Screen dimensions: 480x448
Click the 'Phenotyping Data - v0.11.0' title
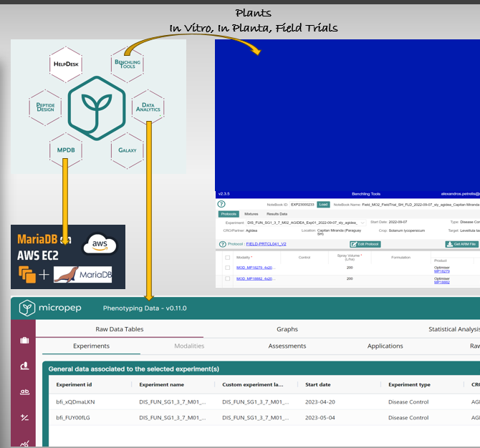tap(145, 308)
